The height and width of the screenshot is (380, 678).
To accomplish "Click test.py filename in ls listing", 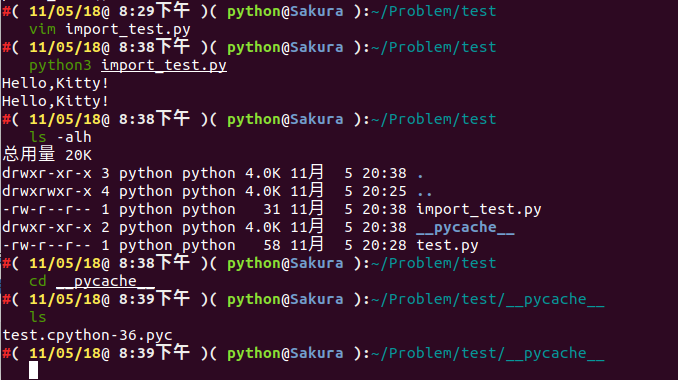I will (x=448, y=246).
